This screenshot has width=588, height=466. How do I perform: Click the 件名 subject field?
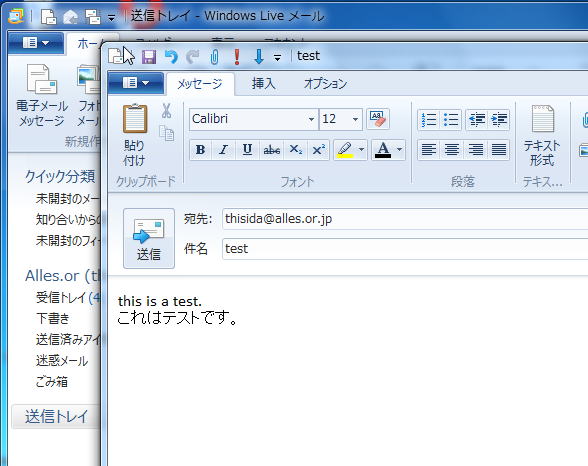[x=405, y=249]
